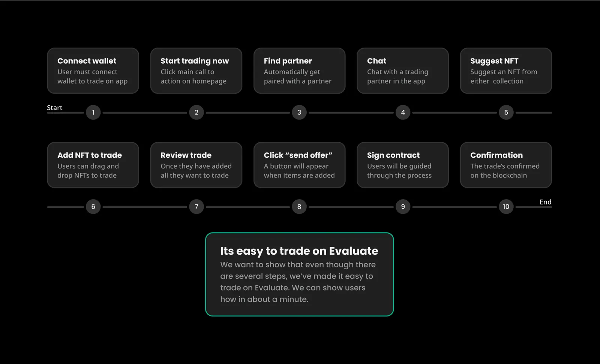The width and height of the screenshot is (600, 364).
Task: Click the Add NFT to trade card
Action: pos(93,165)
